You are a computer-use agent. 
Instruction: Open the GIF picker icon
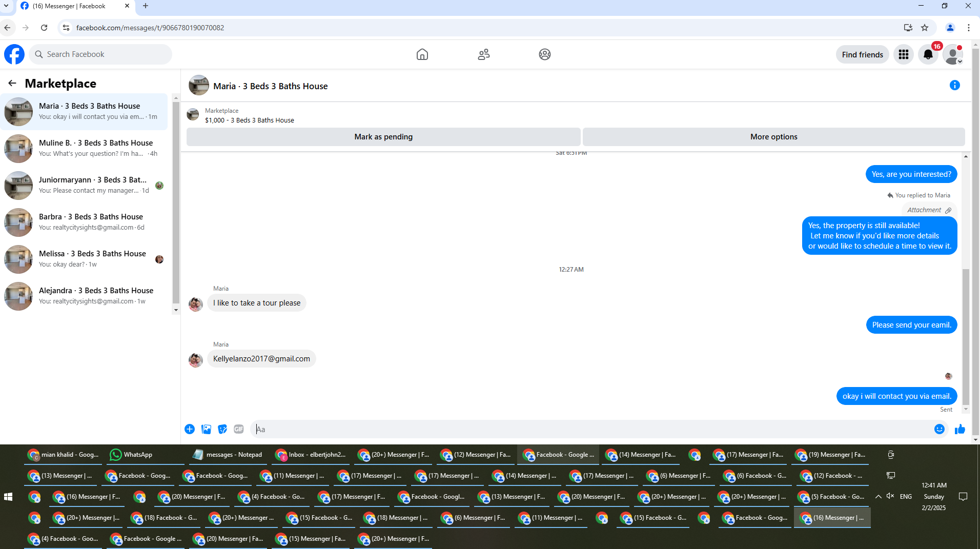(239, 429)
